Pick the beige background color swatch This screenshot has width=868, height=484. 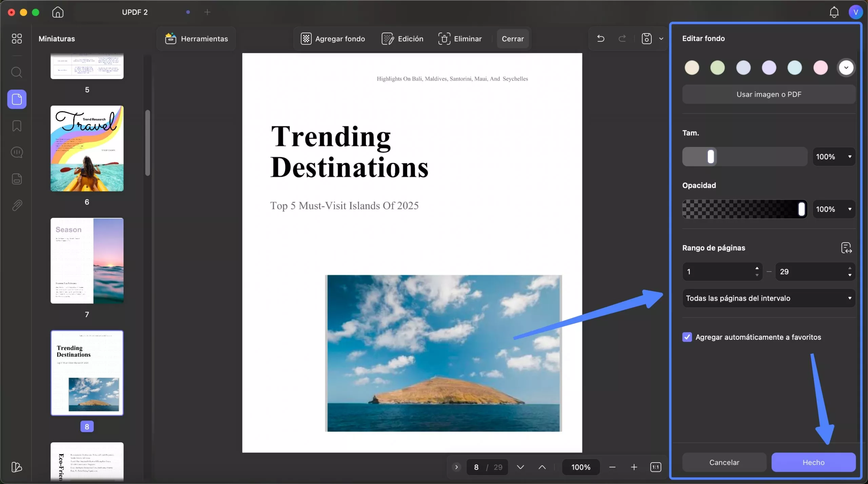(x=692, y=68)
